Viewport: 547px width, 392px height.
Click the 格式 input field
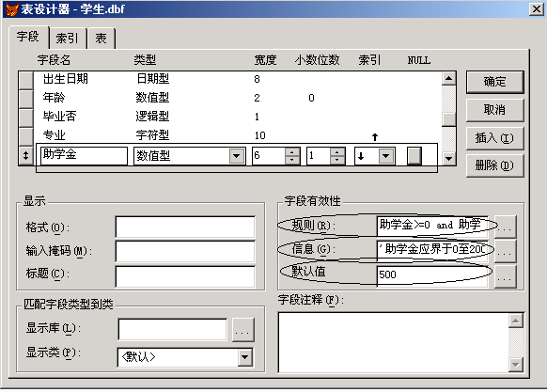click(x=185, y=227)
